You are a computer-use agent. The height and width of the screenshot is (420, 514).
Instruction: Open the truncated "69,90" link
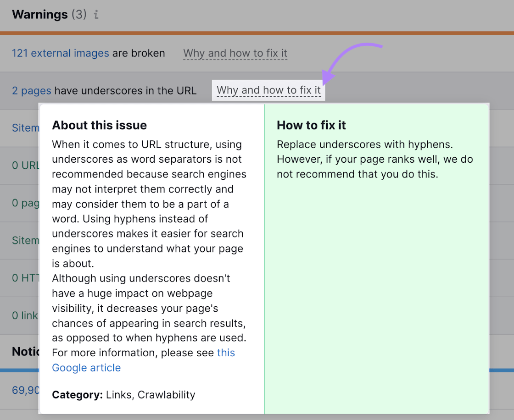pos(26,390)
